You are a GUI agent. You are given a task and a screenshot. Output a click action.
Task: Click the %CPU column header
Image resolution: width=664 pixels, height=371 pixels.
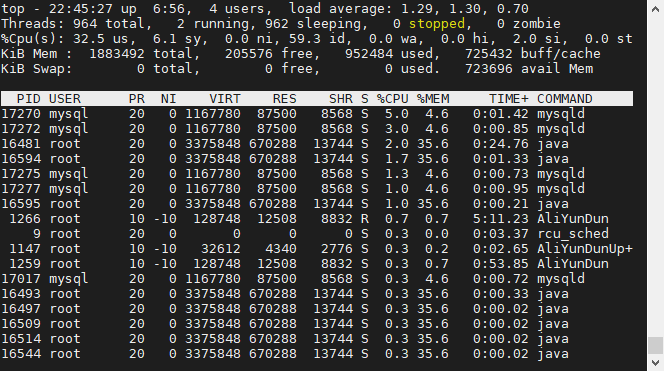pos(393,99)
